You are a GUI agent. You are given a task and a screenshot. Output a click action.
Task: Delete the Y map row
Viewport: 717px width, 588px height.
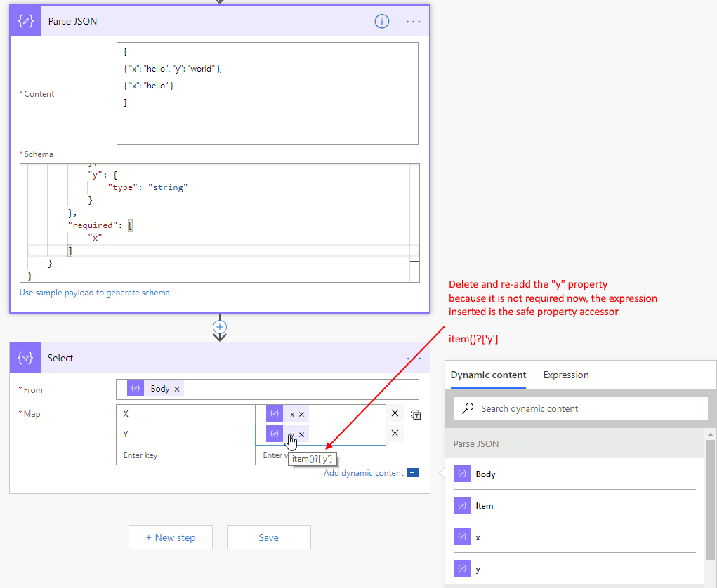(395, 434)
